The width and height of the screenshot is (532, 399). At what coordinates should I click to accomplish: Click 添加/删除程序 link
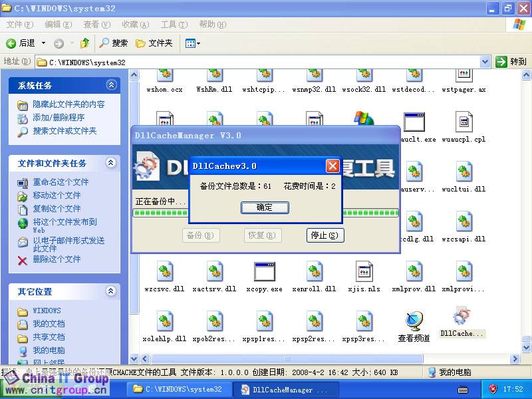coord(59,118)
